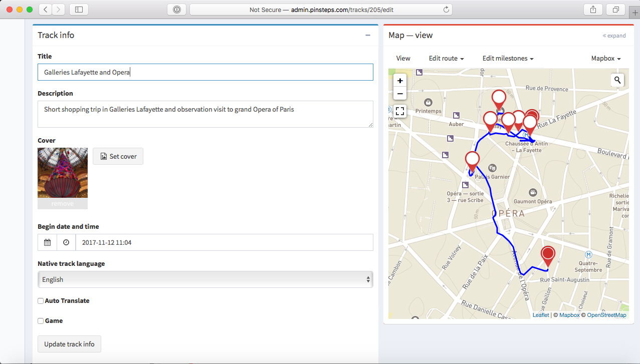The width and height of the screenshot is (640, 364).
Task: Click the Printemps shopping map icon
Action: [429, 102]
